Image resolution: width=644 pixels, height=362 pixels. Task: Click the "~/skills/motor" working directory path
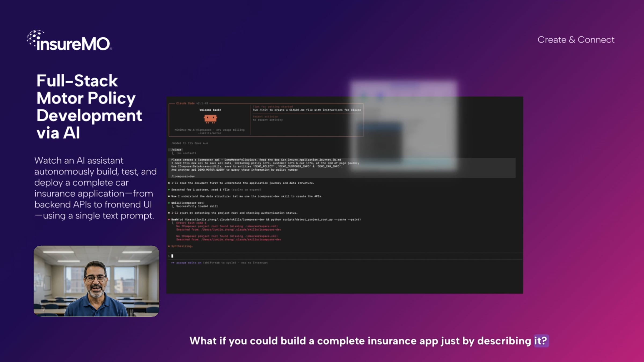point(210,133)
